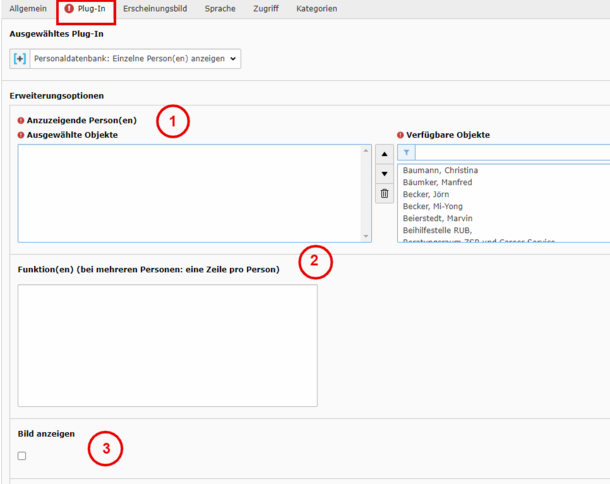This screenshot has width=610, height=484.
Task: Click scroll-up arrow of Ausgewählte Objekte list
Action: [x=366, y=151]
